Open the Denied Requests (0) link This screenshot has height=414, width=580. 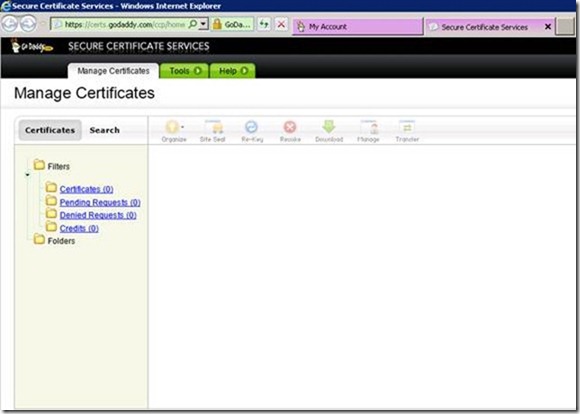(98, 215)
